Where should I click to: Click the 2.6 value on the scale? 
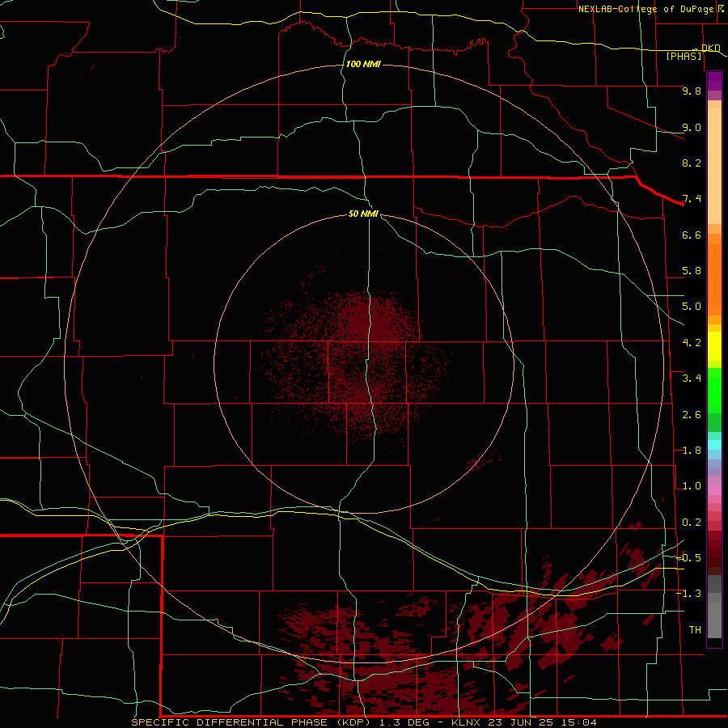[692, 415]
